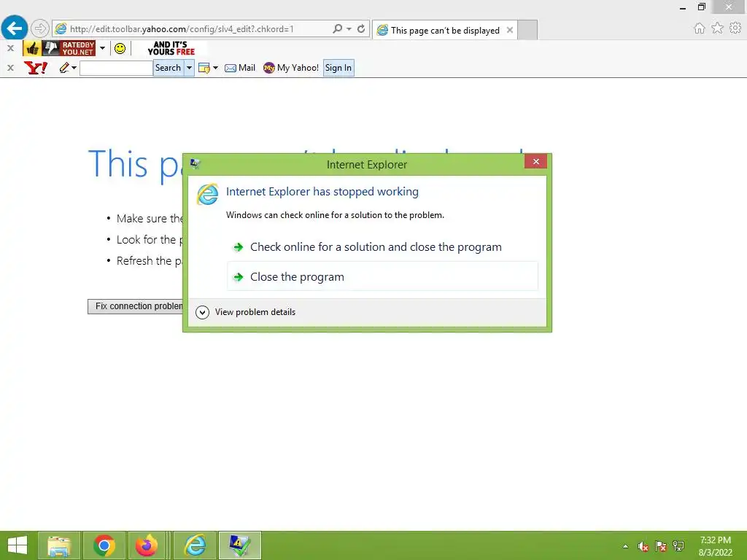Click the pencil toolbar settings icon
747x560 pixels.
click(x=64, y=68)
